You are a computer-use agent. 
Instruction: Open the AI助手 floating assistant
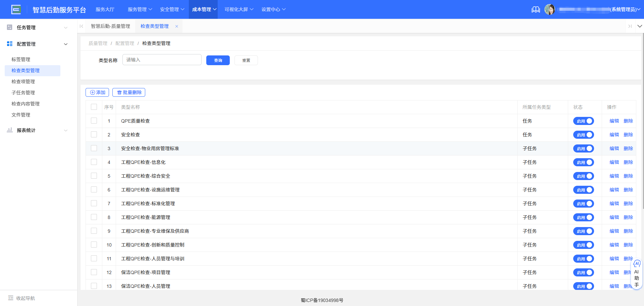637,273
